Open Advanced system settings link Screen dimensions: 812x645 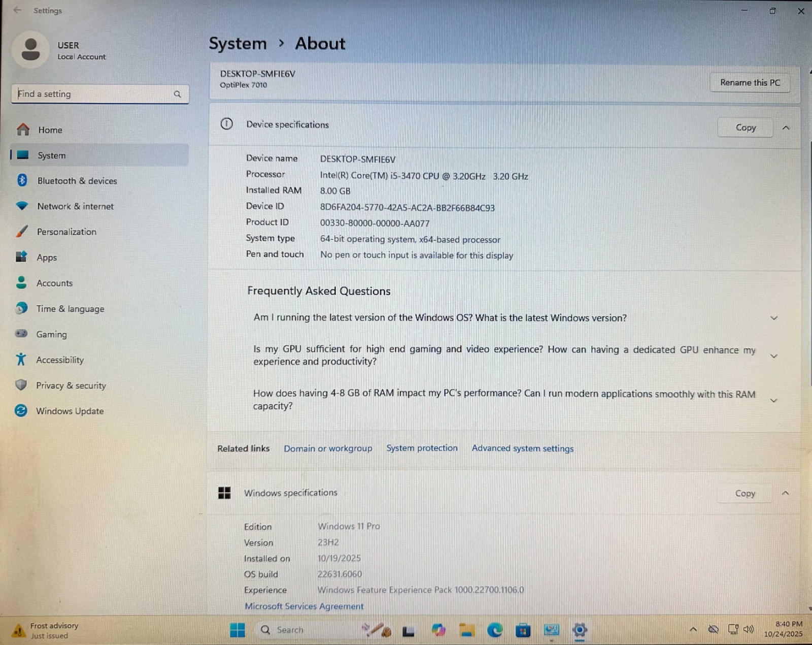pyautogui.click(x=523, y=448)
